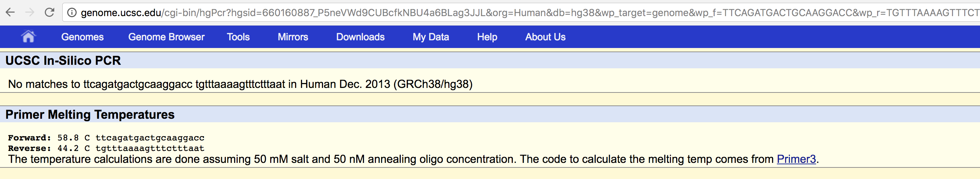Screen dimensions: 980x179
Task: Click the UCSC In-Silico PCR heading
Action: pyautogui.click(x=63, y=61)
